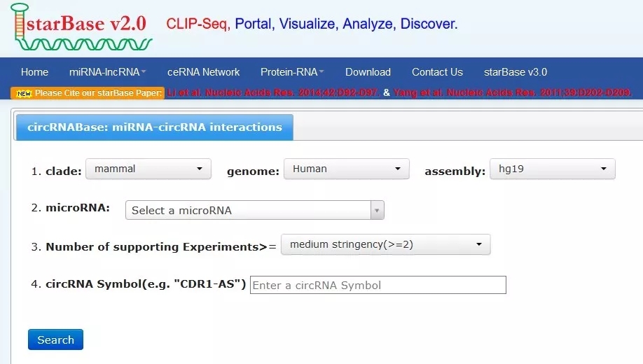Focus the circRNA Symbol input field

[x=378, y=285]
